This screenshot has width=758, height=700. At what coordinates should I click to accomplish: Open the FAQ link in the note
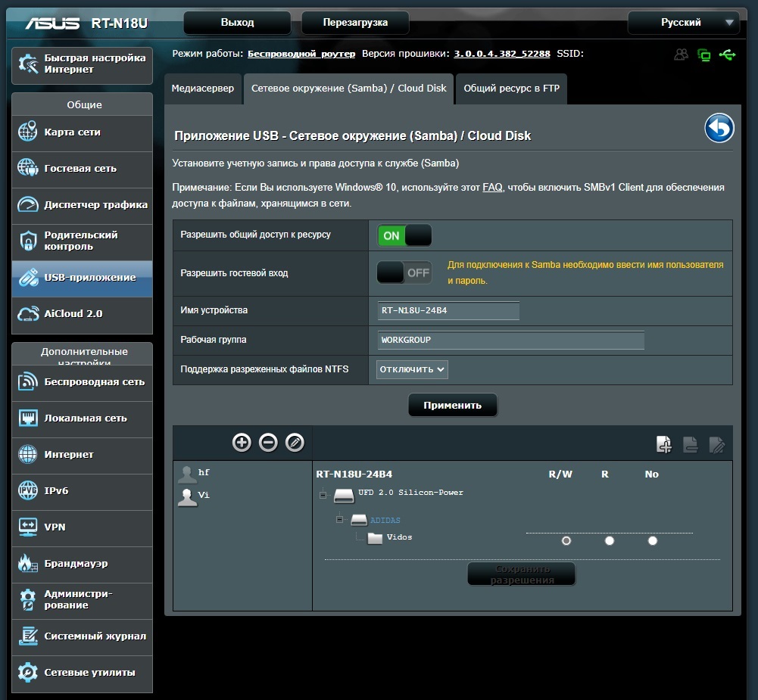(x=492, y=187)
